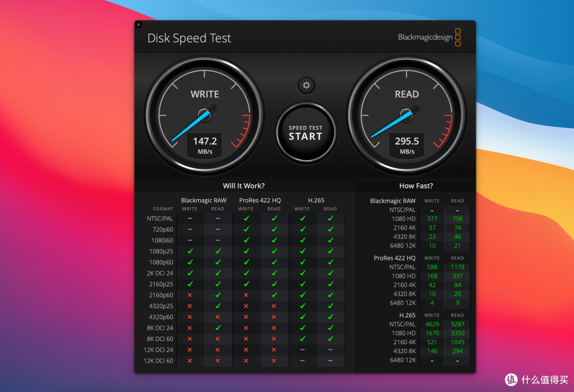Screen dimensions: 574x392
Task: Click the Disk Speed Test title
Action: tap(189, 38)
